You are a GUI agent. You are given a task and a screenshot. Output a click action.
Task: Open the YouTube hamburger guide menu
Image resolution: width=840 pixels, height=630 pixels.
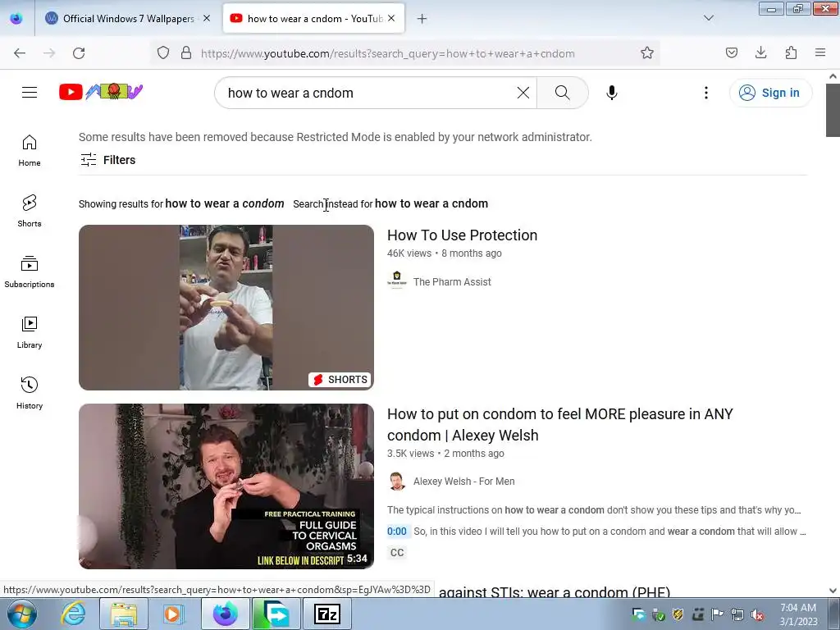30,93
